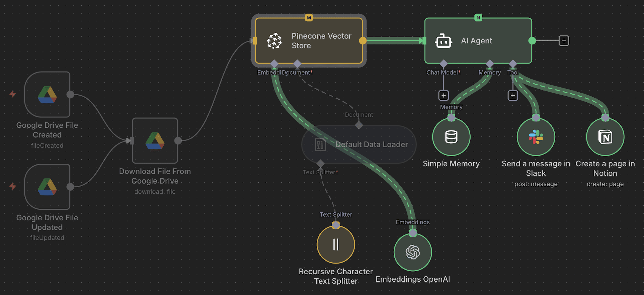
Task: Click the Download File node output dot
Action: 178,140
